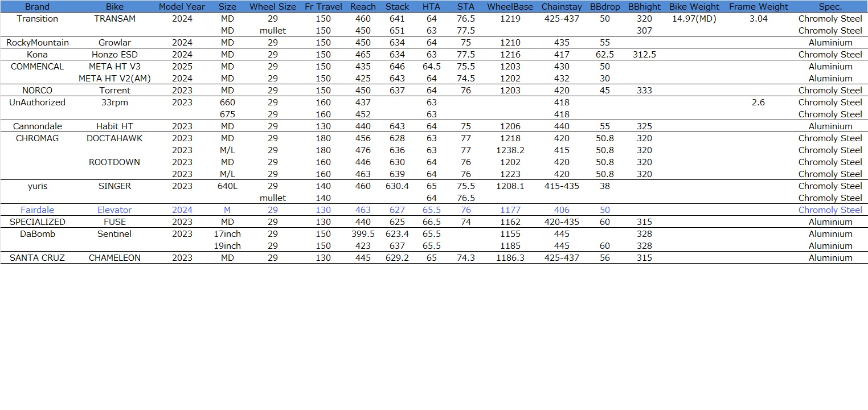Select the 2.6 frame weight cell
The height and width of the screenshot is (410, 868).
tap(759, 102)
